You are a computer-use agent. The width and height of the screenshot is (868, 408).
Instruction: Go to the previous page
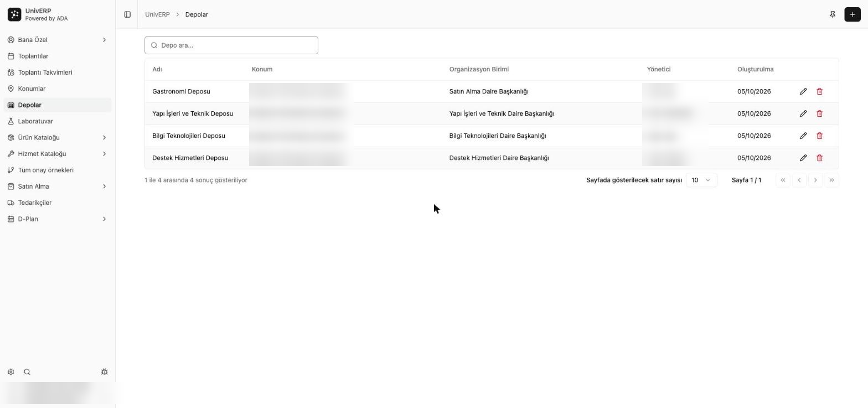pos(799,180)
